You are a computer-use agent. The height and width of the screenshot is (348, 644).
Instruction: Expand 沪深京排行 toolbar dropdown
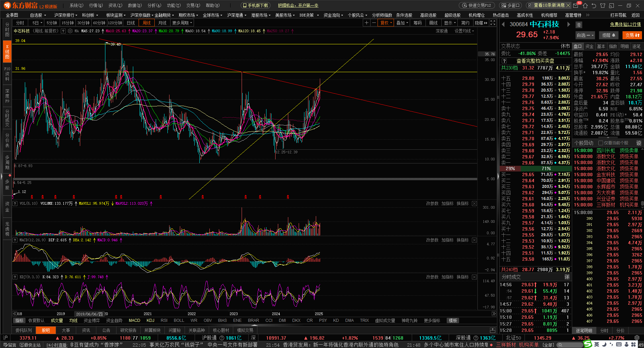[x=66, y=15]
